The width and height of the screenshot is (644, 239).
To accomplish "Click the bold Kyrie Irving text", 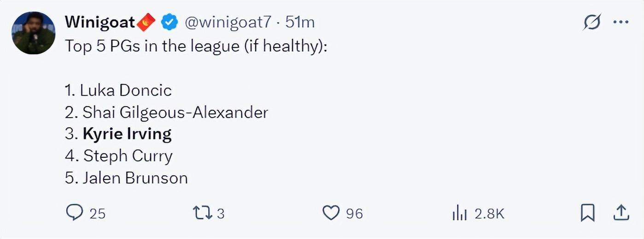I will pos(127,134).
